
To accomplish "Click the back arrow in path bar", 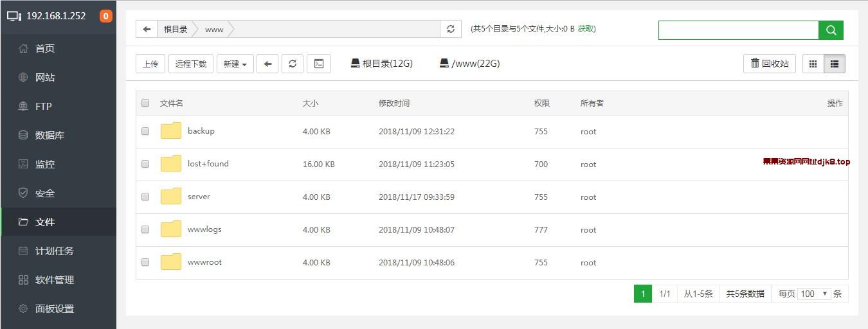I will pyautogui.click(x=147, y=29).
